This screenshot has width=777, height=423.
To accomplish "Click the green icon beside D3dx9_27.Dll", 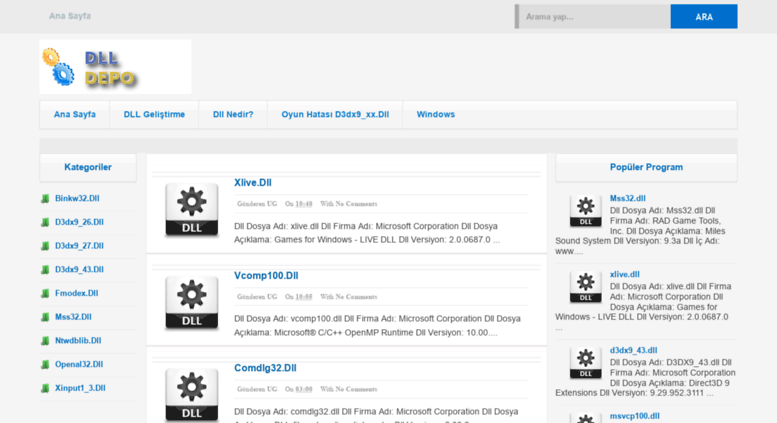I will point(45,246).
